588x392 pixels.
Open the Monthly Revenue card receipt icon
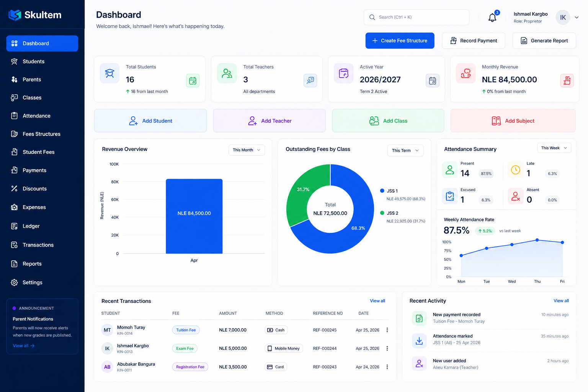pos(567,81)
